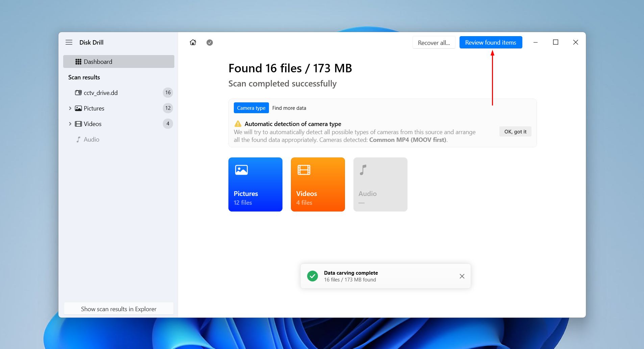Expand the Pictures tree chevron
The height and width of the screenshot is (349, 644).
click(x=70, y=108)
